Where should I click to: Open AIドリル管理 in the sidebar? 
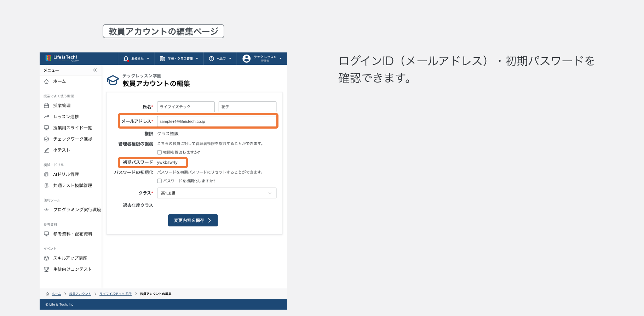pyautogui.click(x=66, y=174)
